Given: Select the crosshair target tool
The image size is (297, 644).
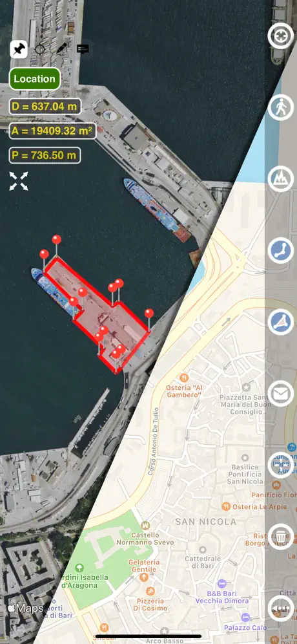Looking at the screenshot, I should [40, 49].
